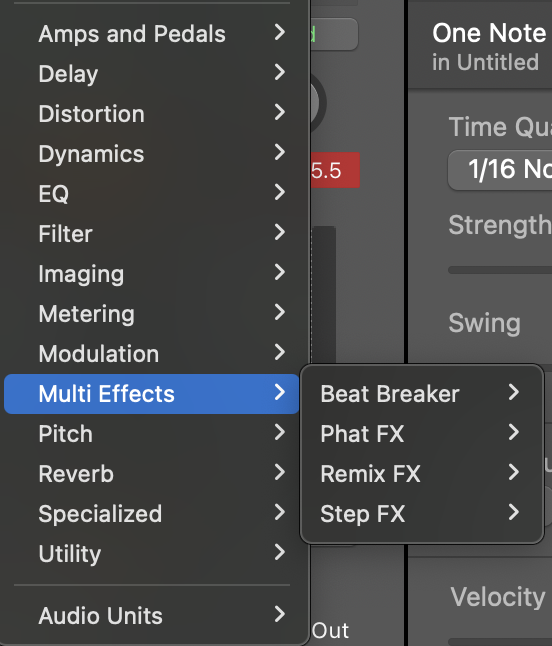The width and height of the screenshot is (552, 646).
Task: Open the Pitch plug-in category
Action: pos(151,433)
